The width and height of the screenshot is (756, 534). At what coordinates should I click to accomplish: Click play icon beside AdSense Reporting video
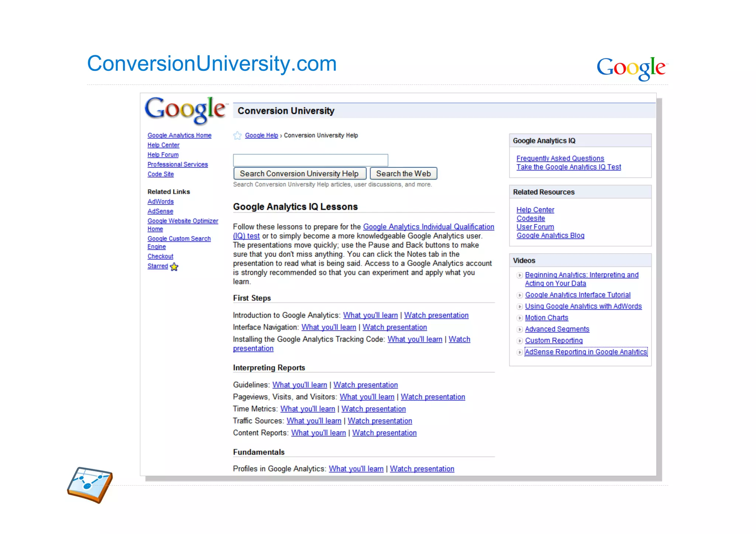point(520,352)
